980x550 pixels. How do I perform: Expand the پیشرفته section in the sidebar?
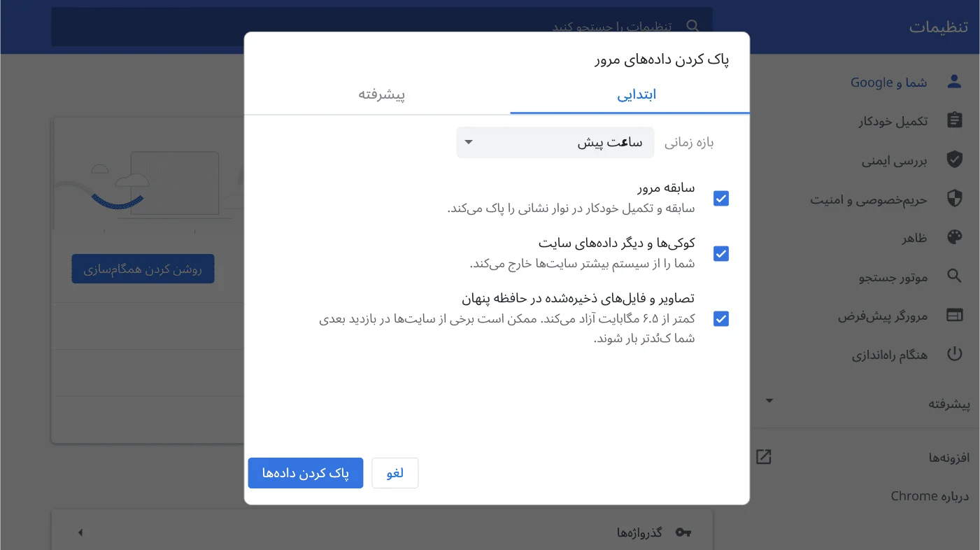pos(769,400)
